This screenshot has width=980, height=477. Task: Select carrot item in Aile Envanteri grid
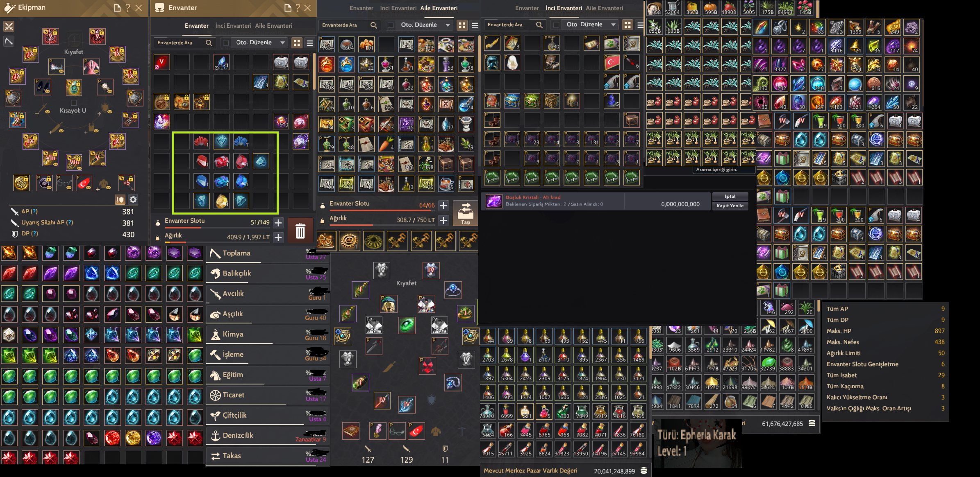point(386,144)
